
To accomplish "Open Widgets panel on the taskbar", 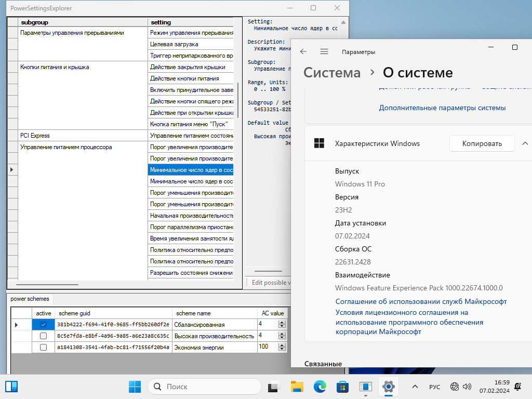I will [11, 387].
